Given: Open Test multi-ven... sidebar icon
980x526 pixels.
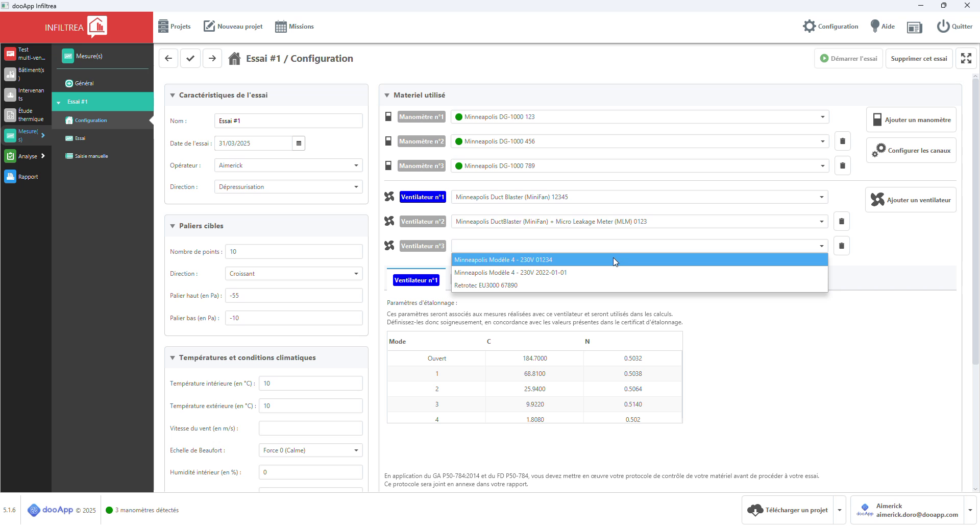Looking at the screenshot, I should tap(10, 54).
